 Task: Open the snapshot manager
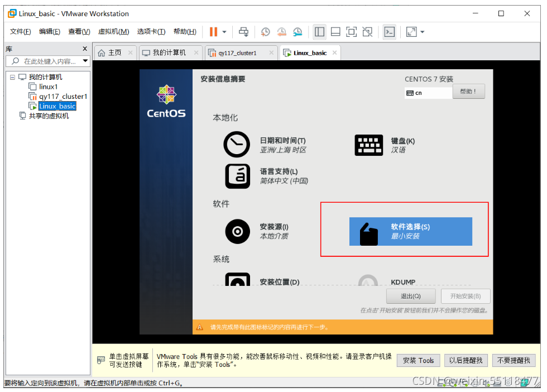(298, 32)
